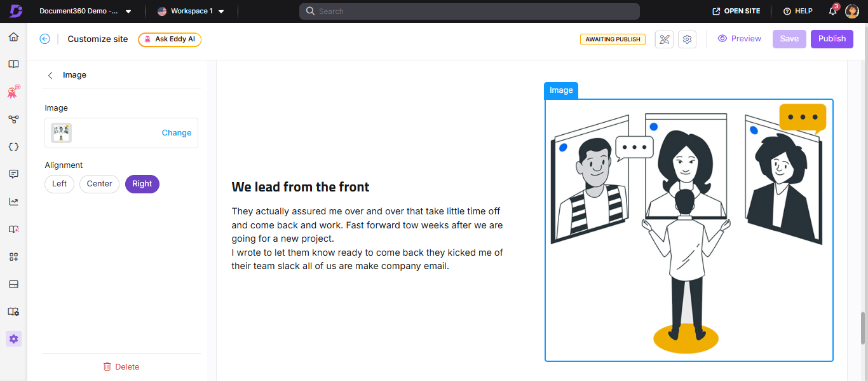868x381 pixels.
Task: Set image alignment to Left
Action: 59,184
